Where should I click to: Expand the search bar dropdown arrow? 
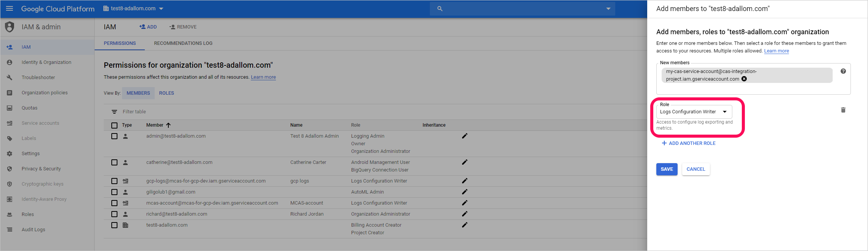click(608, 8)
